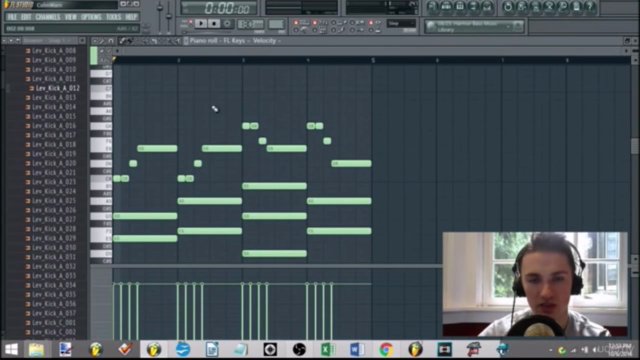Click the folder icon beside Lev_Kick_A_008
Viewport: 640px width, 360px height.
point(28,51)
